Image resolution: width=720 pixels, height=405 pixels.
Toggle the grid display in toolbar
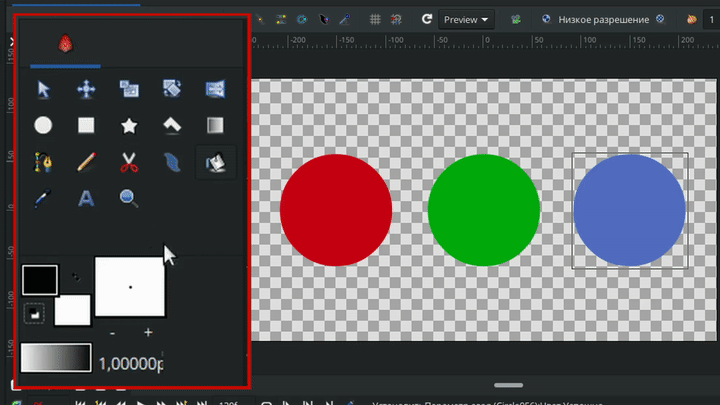tap(375, 19)
